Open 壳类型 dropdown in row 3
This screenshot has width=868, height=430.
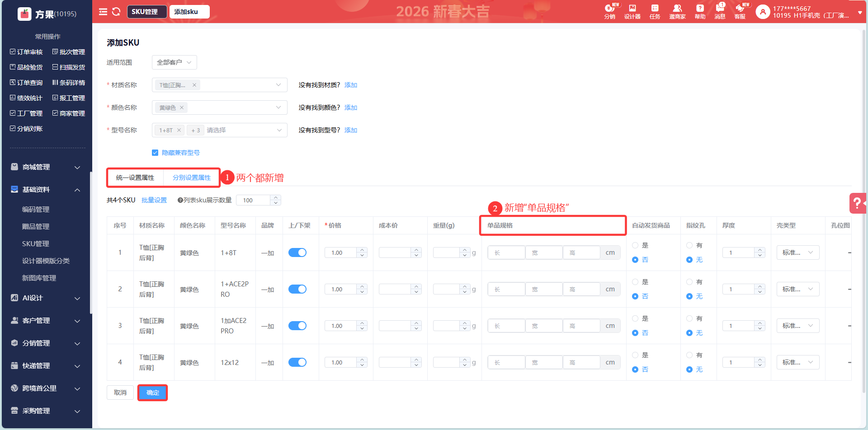pyautogui.click(x=797, y=326)
